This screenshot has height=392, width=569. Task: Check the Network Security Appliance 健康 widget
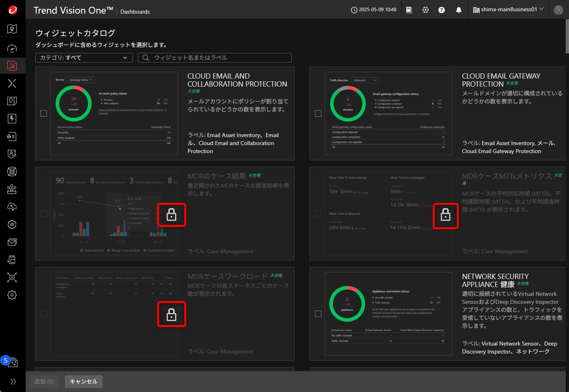(318, 314)
